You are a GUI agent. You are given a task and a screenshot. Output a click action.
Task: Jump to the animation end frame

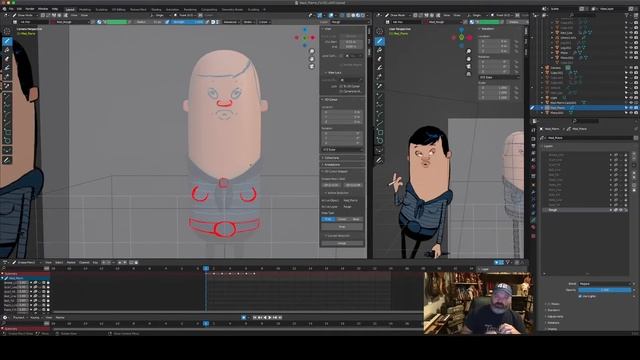[x=280, y=317]
